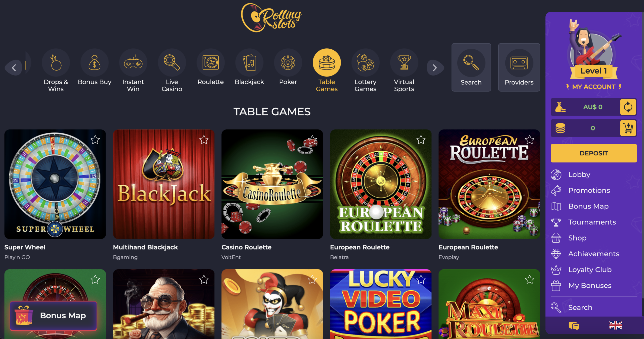
Task: Select the Blackjack cards icon
Action: pos(249,62)
